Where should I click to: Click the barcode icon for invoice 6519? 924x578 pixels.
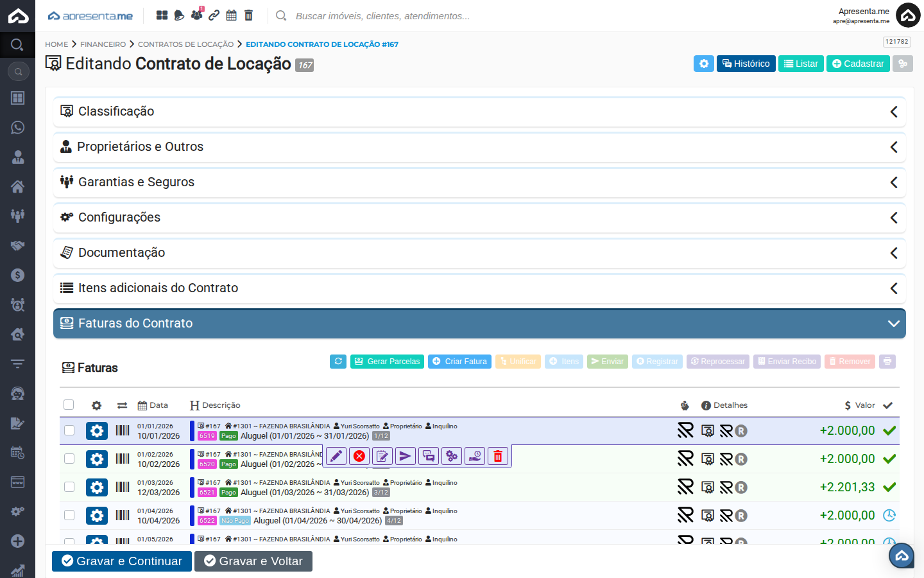(123, 430)
